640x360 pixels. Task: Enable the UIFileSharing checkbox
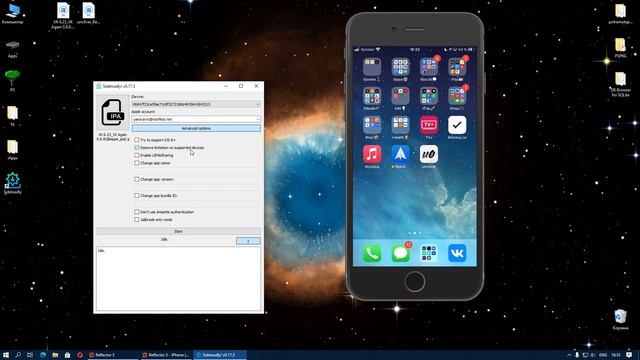pyautogui.click(x=137, y=155)
